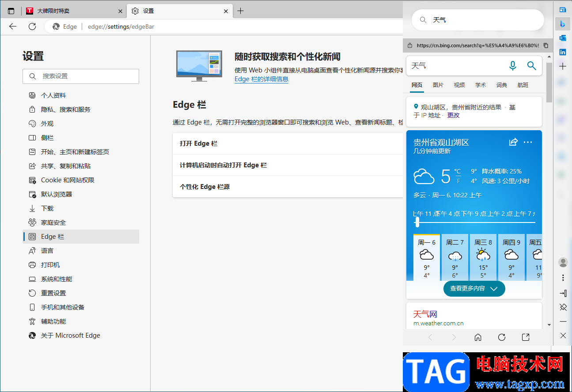Screen dimensions: 572x392
Task: Select the 图片 tab in Bing
Action: tap(438, 85)
